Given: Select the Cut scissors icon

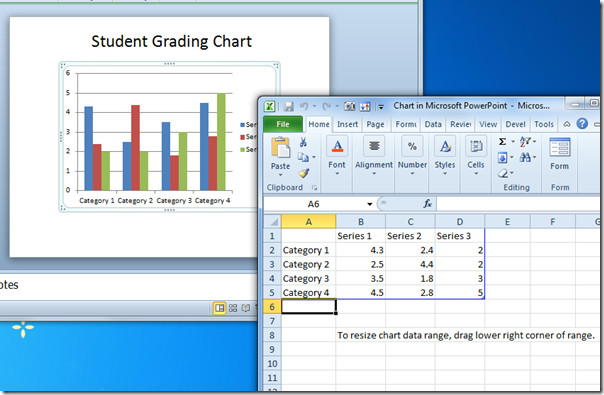Looking at the screenshot, I should click(303, 142).
